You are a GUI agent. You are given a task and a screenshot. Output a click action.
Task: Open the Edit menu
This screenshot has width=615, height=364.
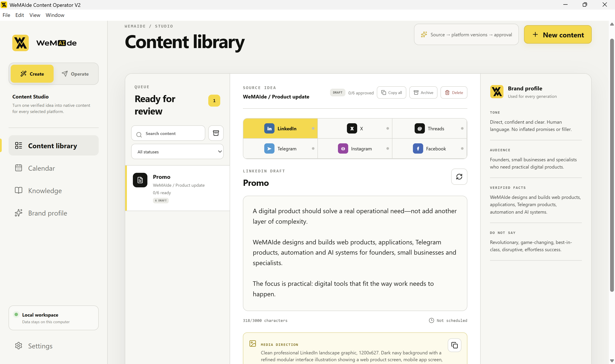(x=20, y=15)
